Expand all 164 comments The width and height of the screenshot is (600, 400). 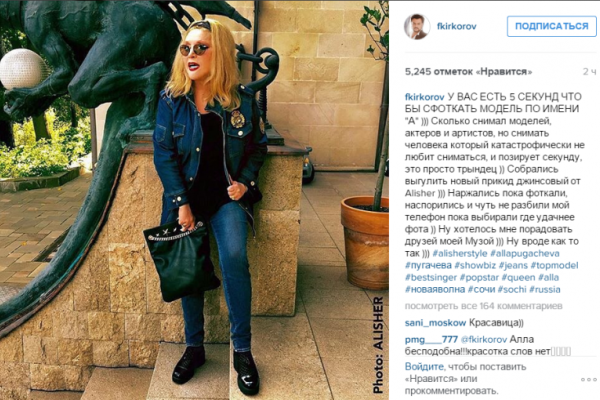[x=484, y=306]
